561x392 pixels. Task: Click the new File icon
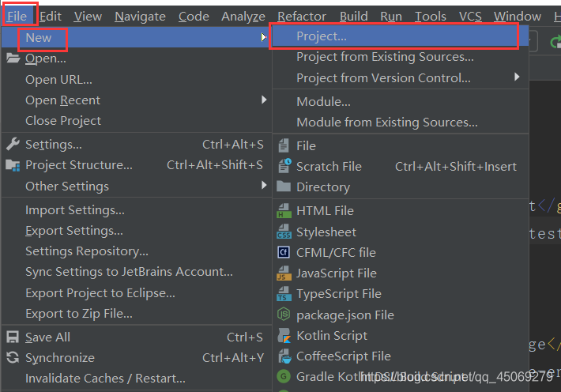click(284, 145)
